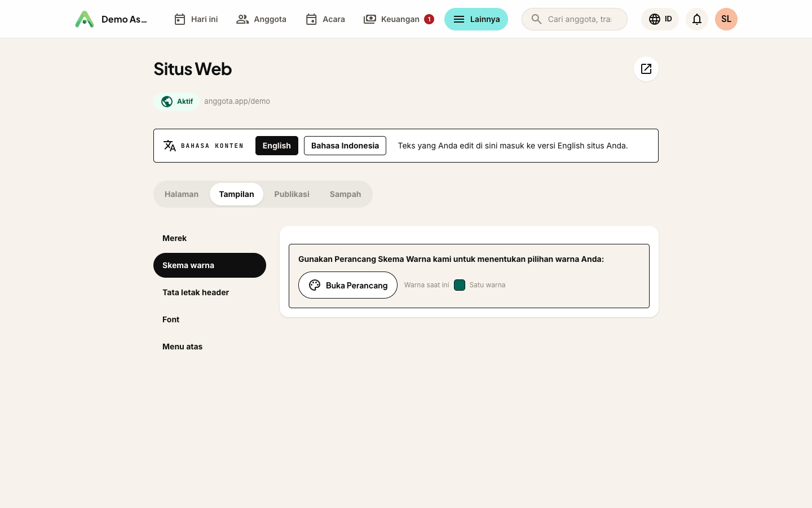Open the Sampah tab
Screen dimensions: 812x508
click(x=345, y=194)
